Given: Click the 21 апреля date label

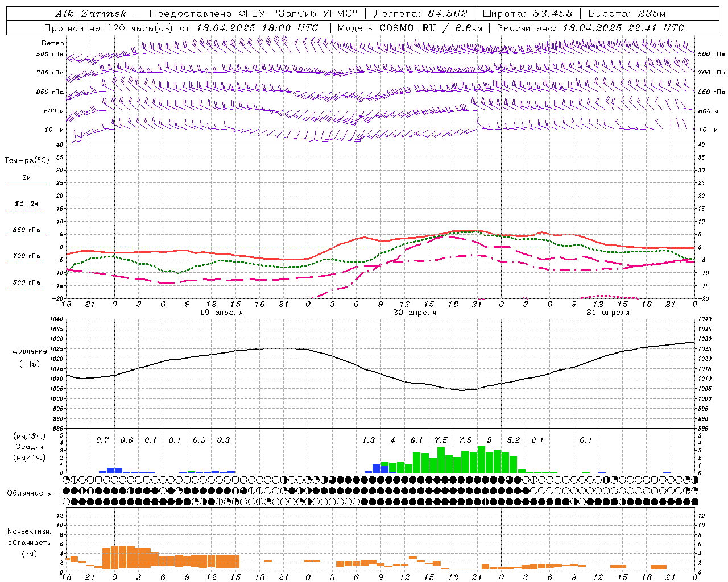Looking at the screenshot, I should coord(608,313).
